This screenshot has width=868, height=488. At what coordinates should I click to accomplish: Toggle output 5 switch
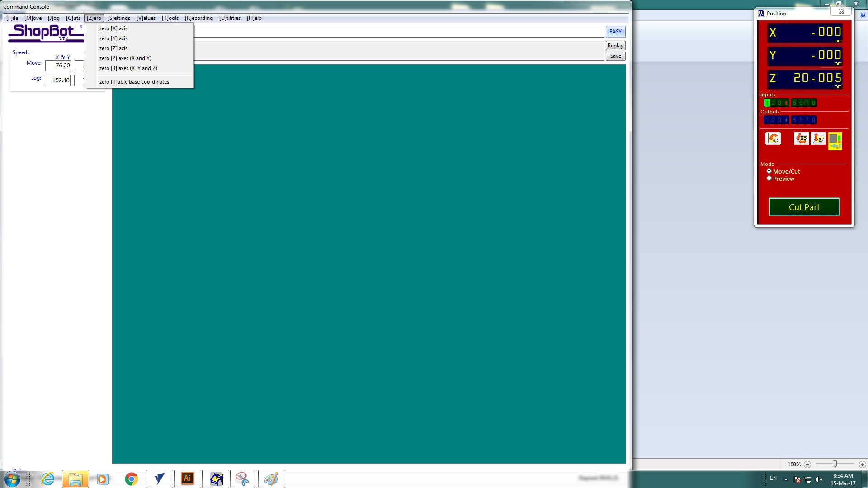(794, 120)
